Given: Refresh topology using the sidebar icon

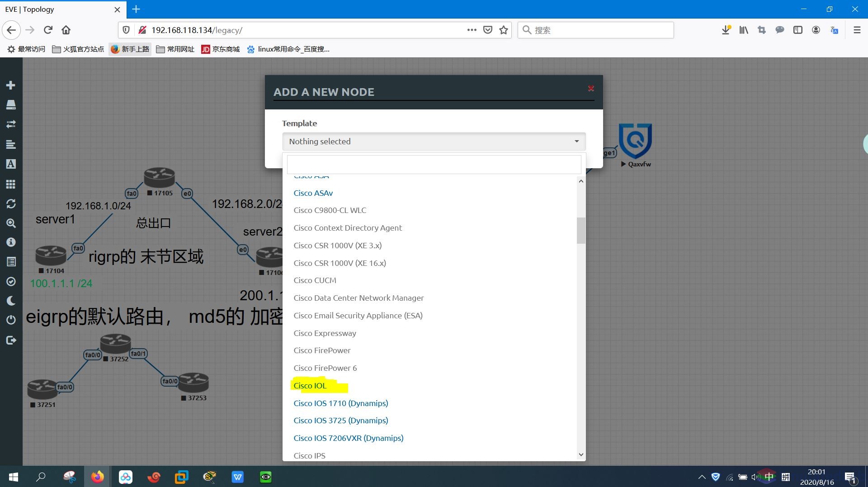Looking at the screenshot, I should 11,204.
